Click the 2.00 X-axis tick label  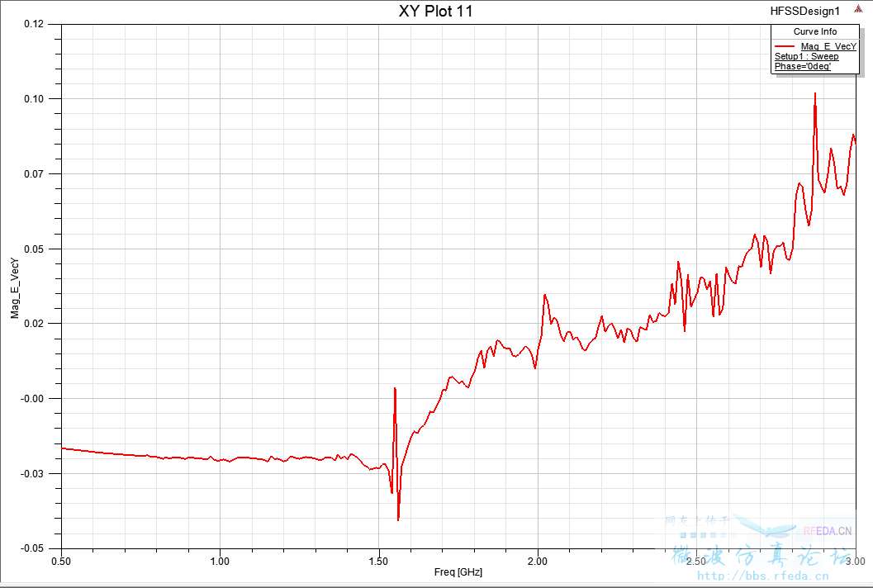[x=538, y=561]
